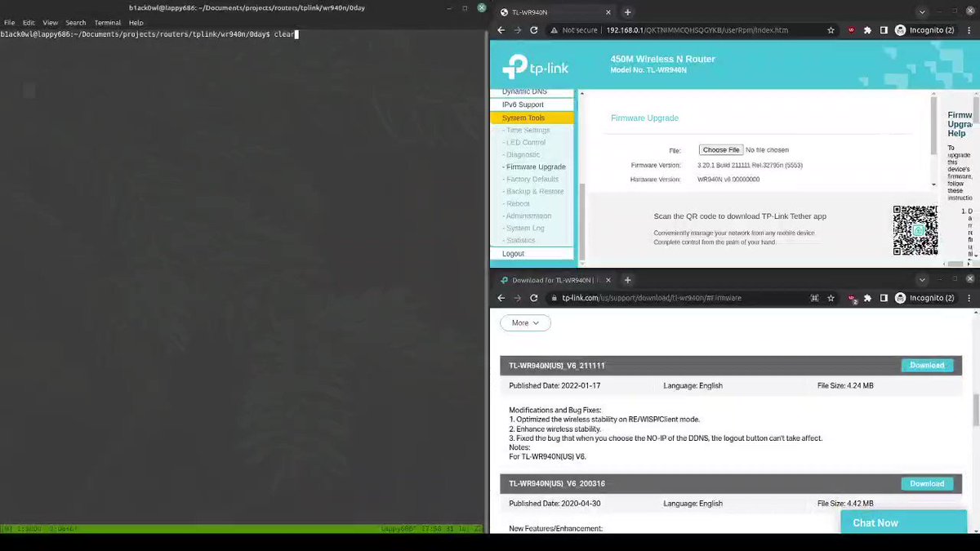Open Factory Defaults under System Tools

click(x=531, y=179)
